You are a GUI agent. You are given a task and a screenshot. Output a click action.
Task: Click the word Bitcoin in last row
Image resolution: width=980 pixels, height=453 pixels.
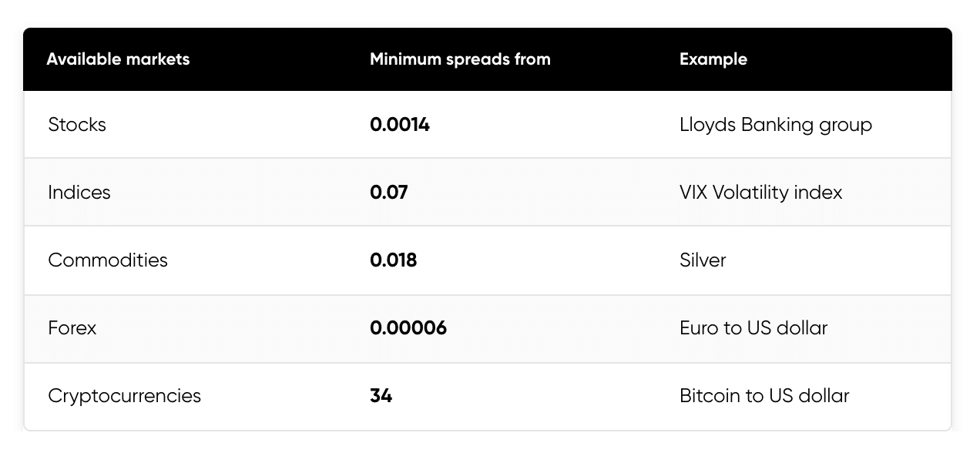tap(710, 396)
